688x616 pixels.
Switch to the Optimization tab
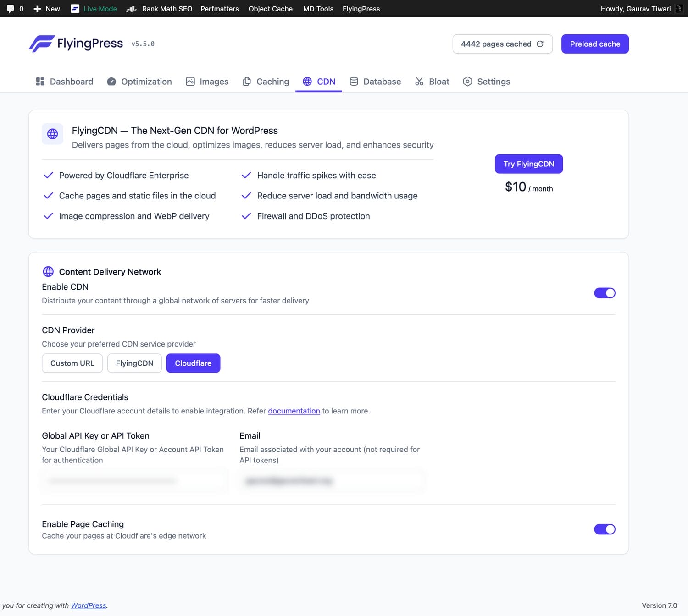coord(139,82)
